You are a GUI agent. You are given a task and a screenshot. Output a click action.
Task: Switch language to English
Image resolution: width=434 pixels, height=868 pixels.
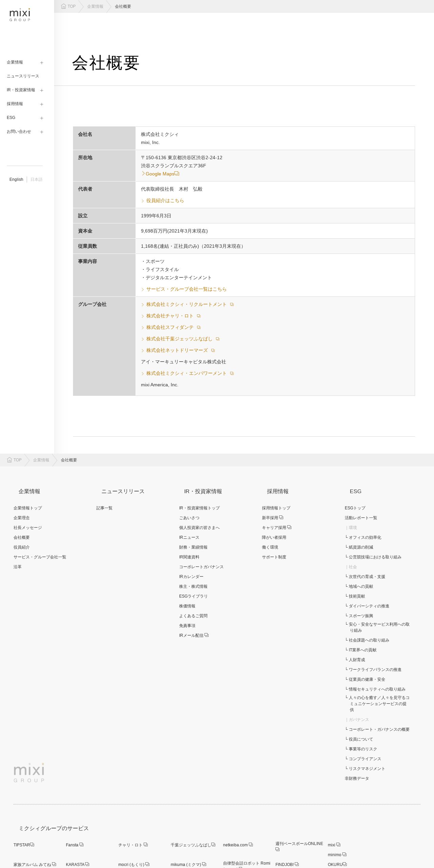pyautogui.click(x=16, y=179)
